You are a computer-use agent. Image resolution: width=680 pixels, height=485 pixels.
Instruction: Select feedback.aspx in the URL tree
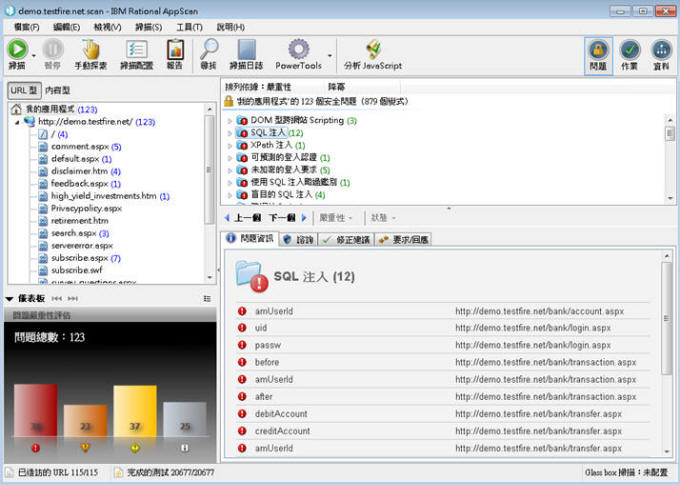[79, 184]
